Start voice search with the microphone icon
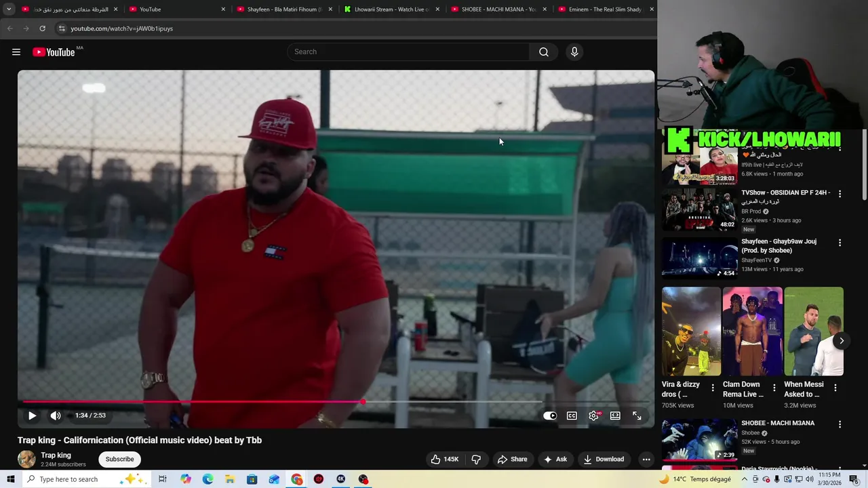This screenshot has height=488, width=868. coord(574,52)
